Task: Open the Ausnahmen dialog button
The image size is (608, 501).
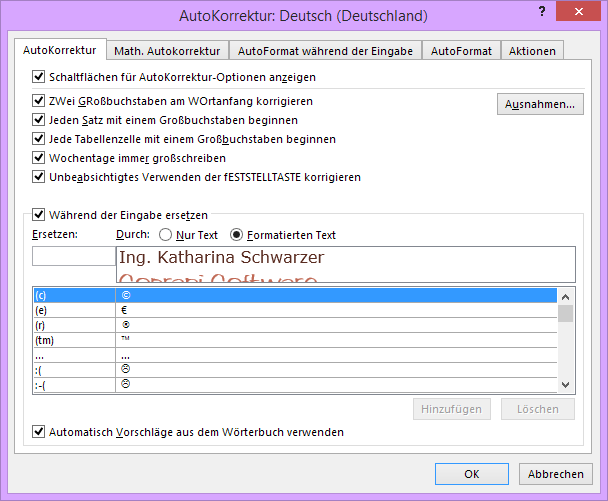Action: coord(540,104)
